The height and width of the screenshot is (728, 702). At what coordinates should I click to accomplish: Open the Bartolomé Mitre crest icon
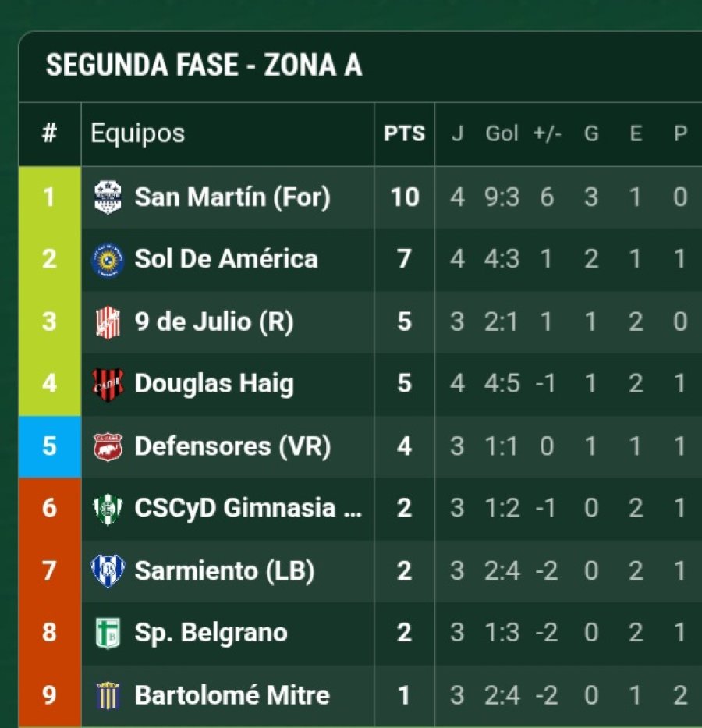point(108,695)
